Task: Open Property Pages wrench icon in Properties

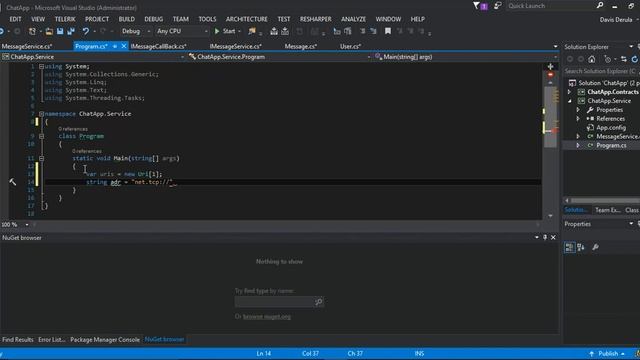Action: click(596, 247)
